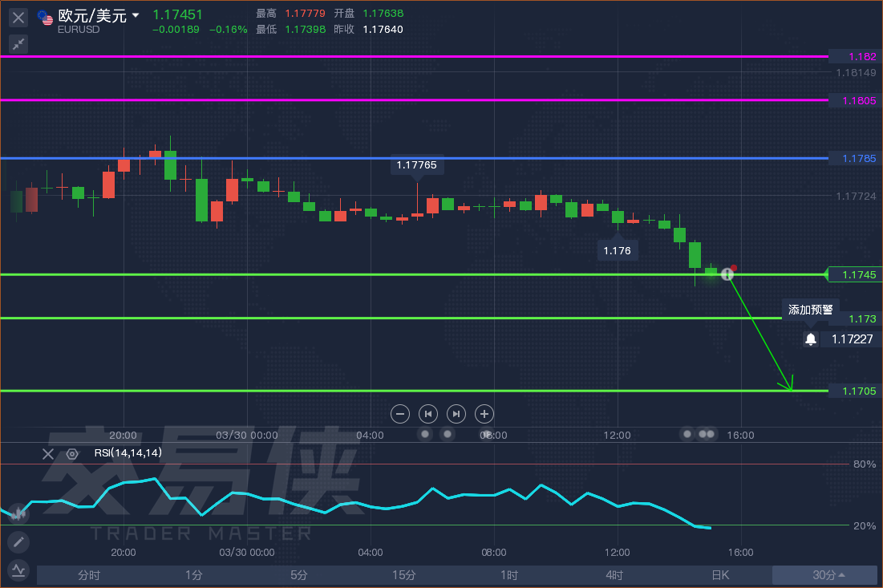Screen dimensions: 883x588
Task: Select the 1.1745 green price line label
Action: [x=855, y=275]
